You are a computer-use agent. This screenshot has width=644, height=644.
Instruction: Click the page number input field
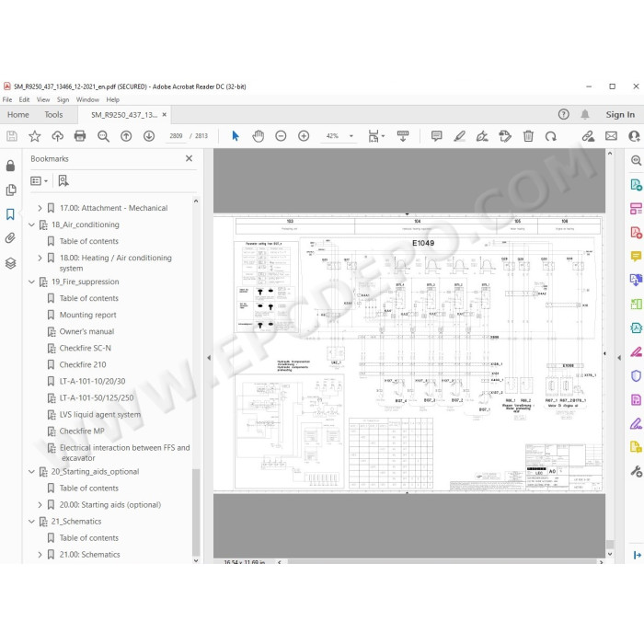(x=176, y=136)
